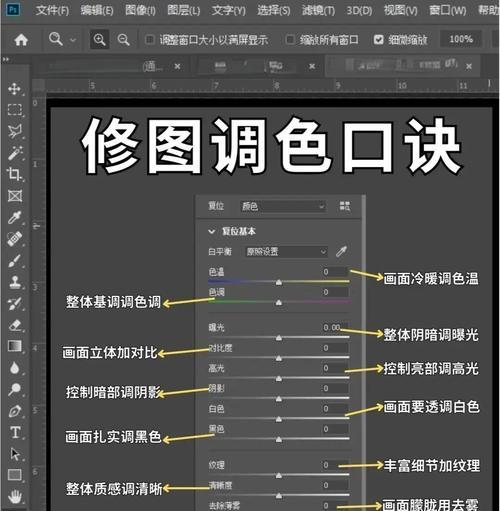Select the Frame tool
500x511 pixels.
pos(15,196)
